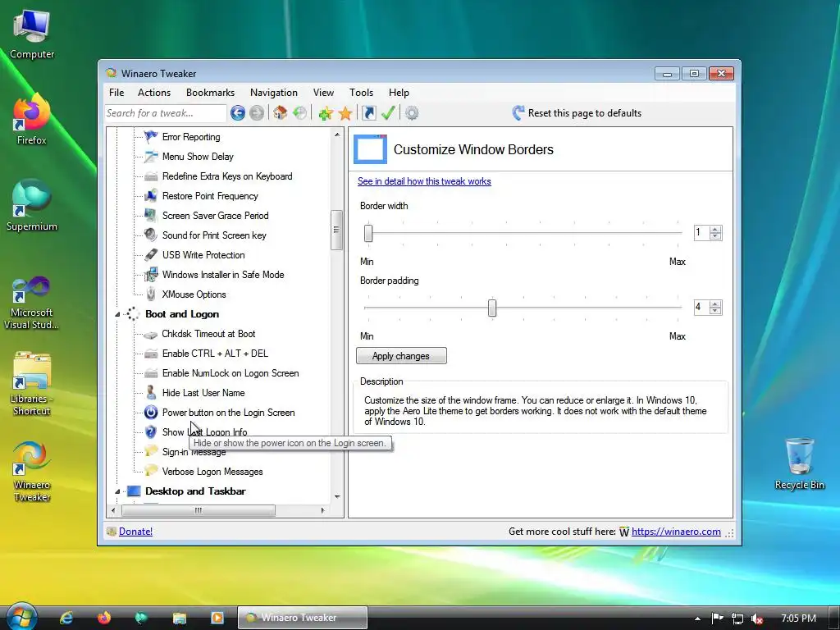Viewport: 840px width, 630px height.
Task: Click the USB Write Protection icon
Action: 151,255
